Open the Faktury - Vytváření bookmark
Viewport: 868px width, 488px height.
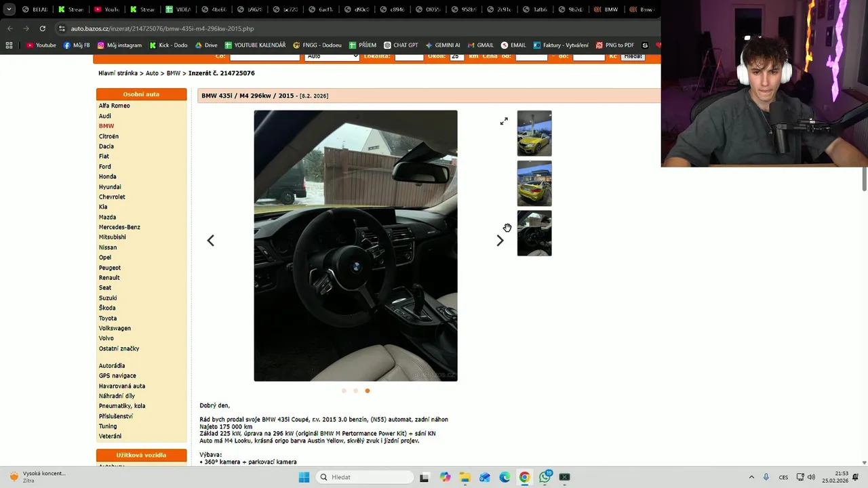click(x=561, y=45)
